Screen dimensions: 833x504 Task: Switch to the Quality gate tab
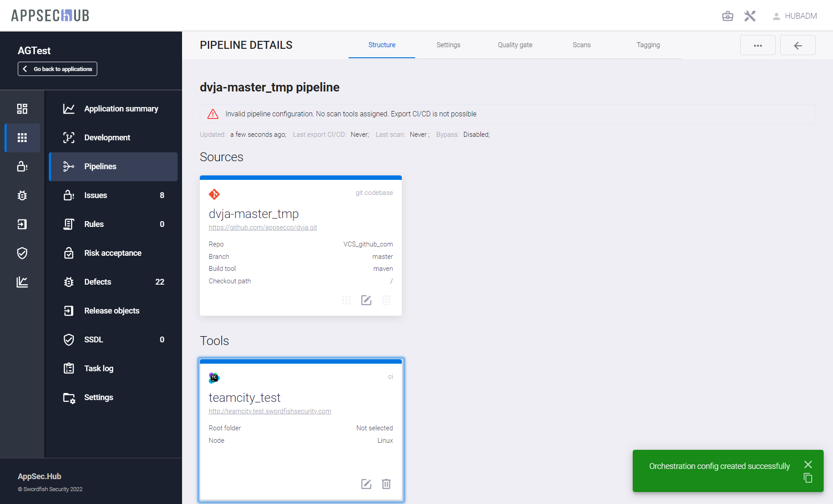click(x=515, y=45)
